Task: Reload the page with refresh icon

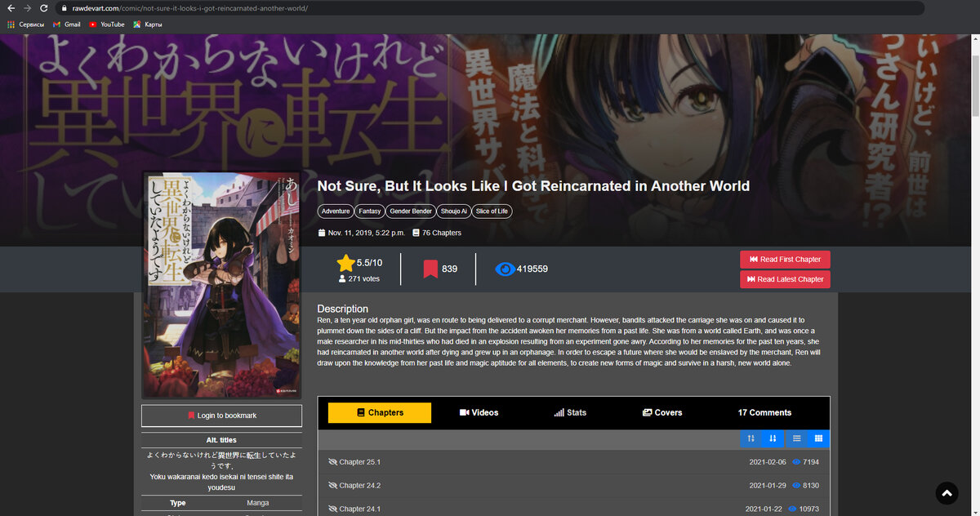Action: [x=45, y=8]
